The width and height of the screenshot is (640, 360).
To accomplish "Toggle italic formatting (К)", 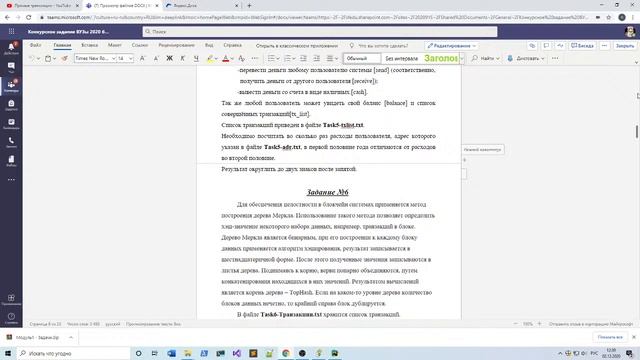I will pyautogui.click(x=183, y=58).
